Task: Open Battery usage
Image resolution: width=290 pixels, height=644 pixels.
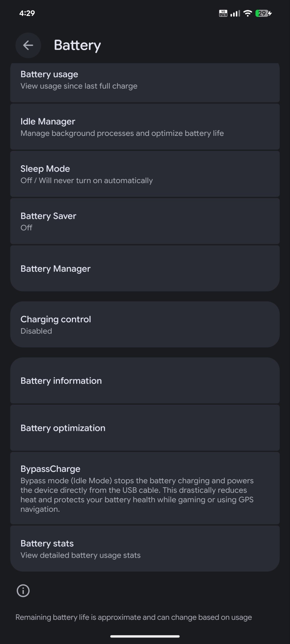Action: pos(145,83)
